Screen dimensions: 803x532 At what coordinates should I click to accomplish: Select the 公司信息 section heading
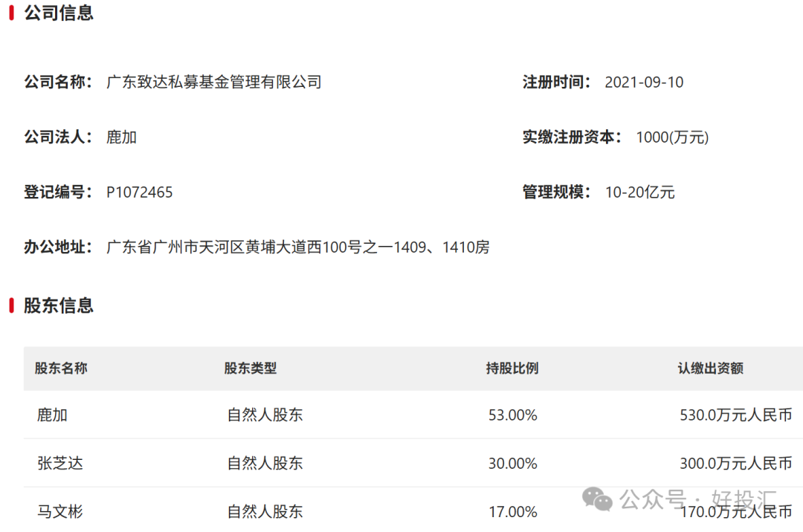pos(59,13)
